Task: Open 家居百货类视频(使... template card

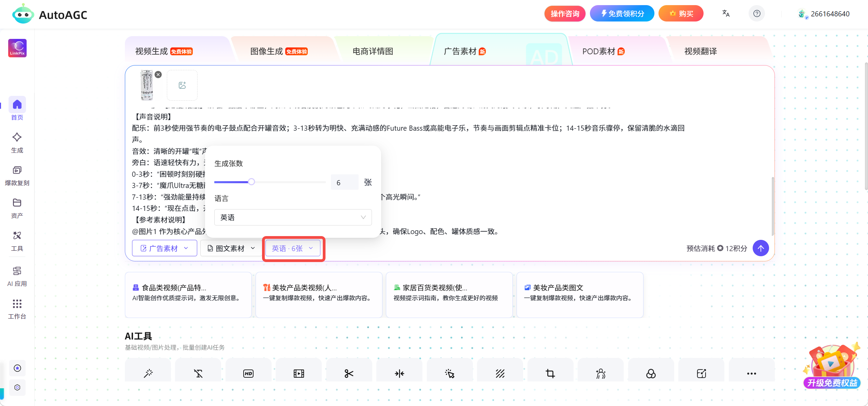Action: tap(449, 295)
